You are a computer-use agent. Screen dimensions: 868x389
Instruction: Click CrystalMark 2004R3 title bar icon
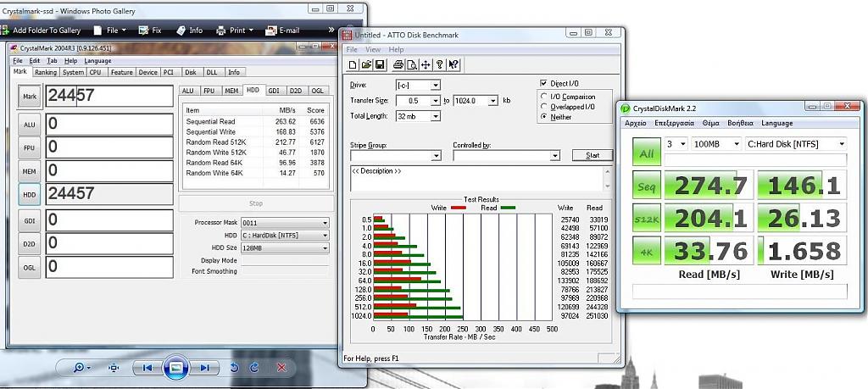[15, 48]
